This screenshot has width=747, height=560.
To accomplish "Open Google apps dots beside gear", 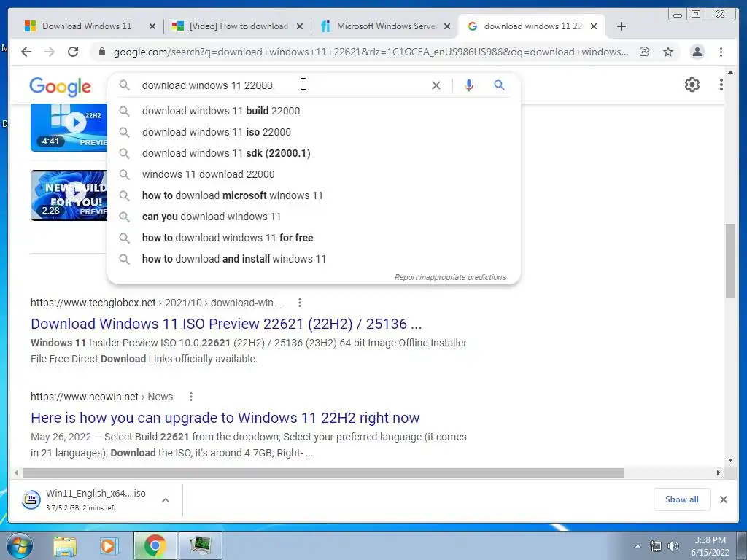I will coord(721,85).
